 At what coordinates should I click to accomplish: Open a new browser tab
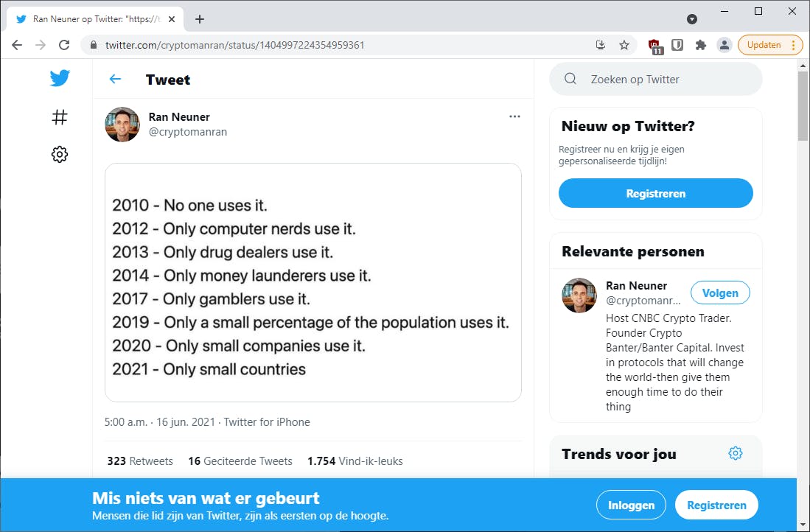200,19
